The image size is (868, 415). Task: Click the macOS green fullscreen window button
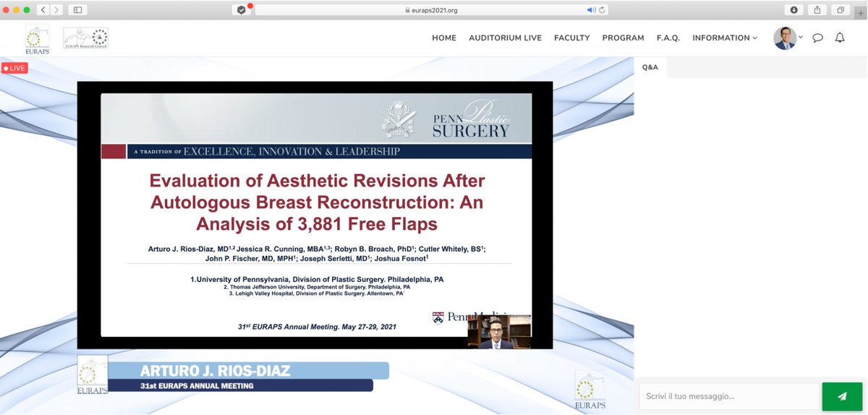tap(27, 10)
